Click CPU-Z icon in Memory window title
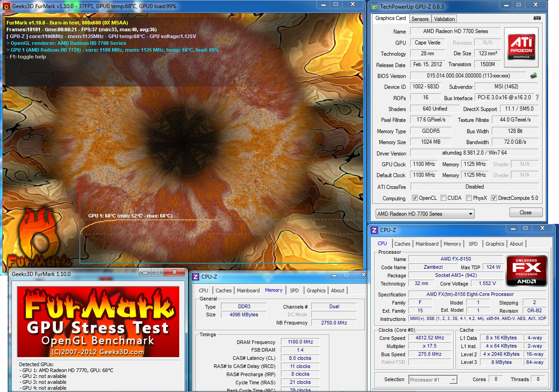The width and height of the screenshot is (559, 392). pyautogui.click(x=195, y=276)
